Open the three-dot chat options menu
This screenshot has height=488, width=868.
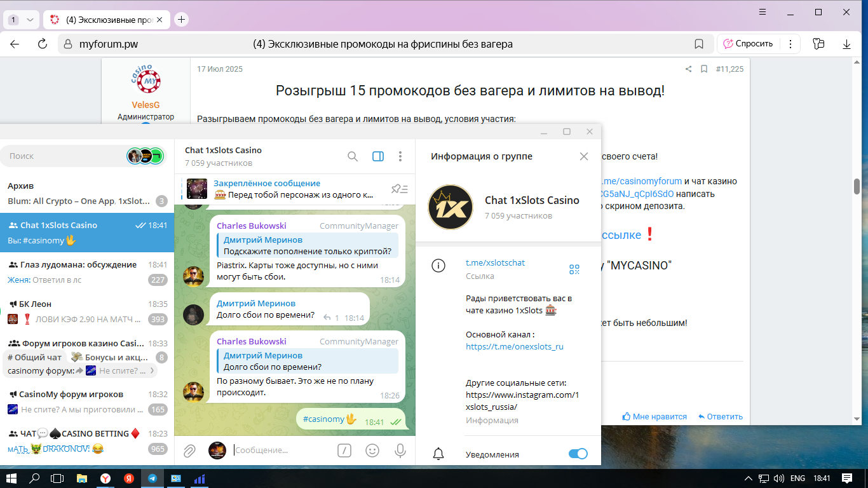click(400, 156)
